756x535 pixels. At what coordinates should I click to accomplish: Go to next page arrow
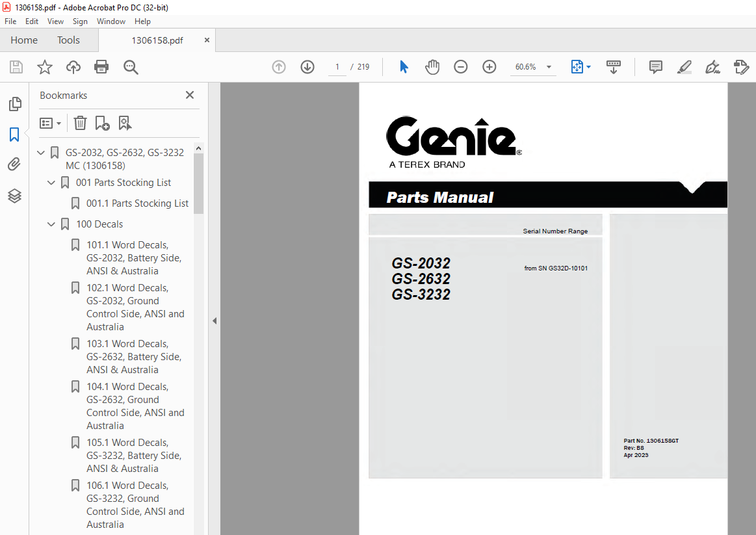pyautogui.click(x=307, y=67)
